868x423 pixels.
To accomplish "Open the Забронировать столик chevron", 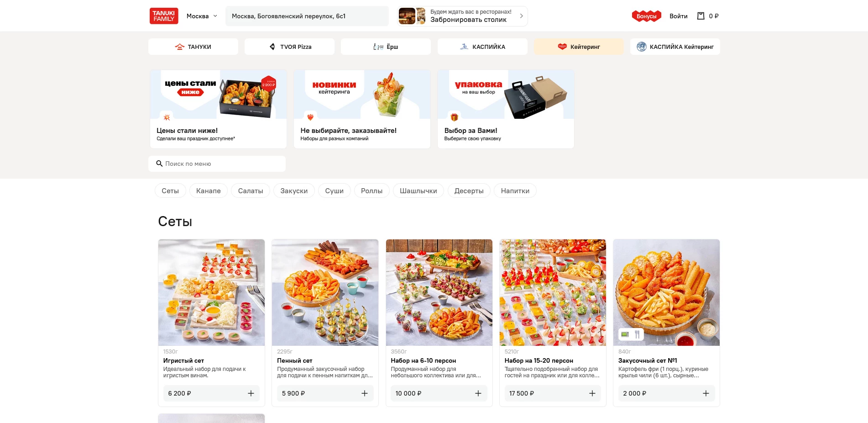I will coord(521,16).
